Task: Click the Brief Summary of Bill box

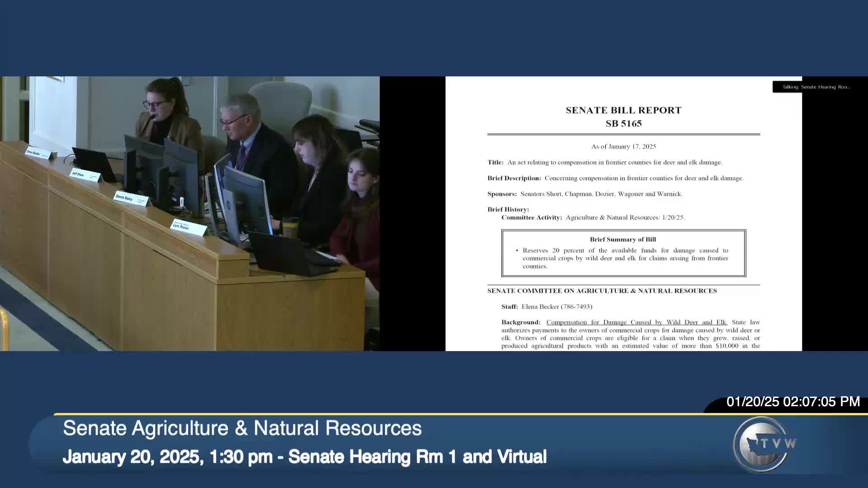Action: click(623, 253)
